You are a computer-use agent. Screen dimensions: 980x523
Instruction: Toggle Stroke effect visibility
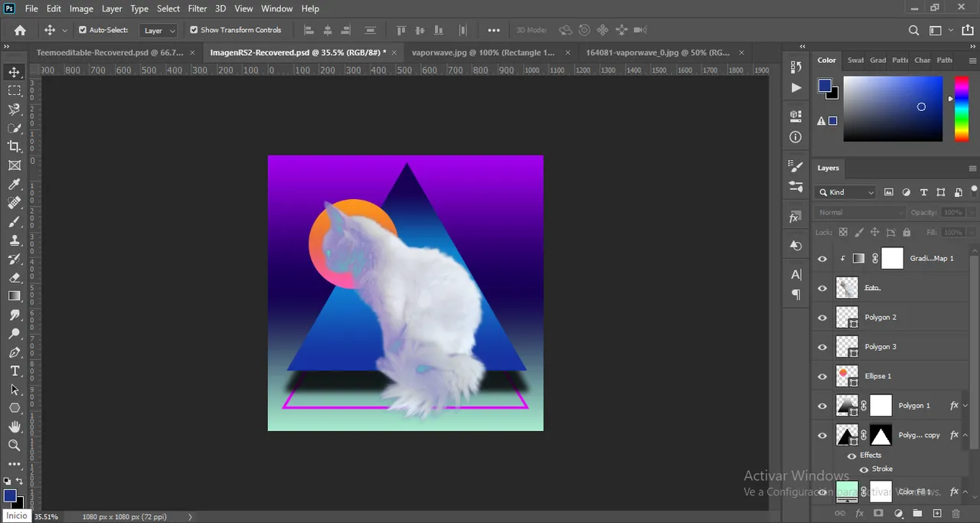click(x=864, y=469)
